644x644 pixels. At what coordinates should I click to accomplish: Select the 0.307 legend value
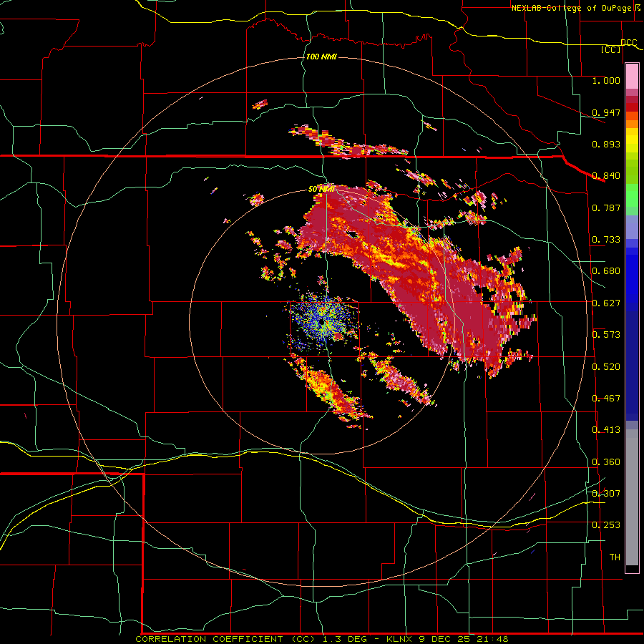(x=606, y=494)
